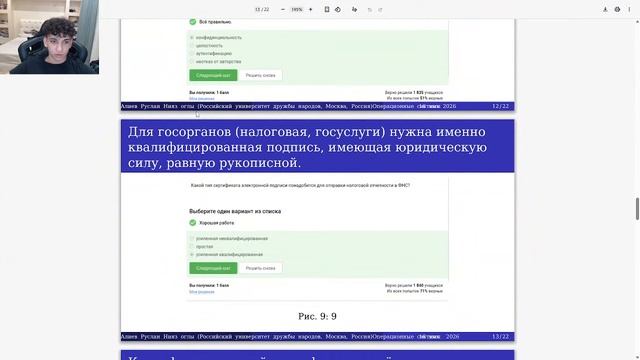Click the slide title about госорганов
Screen dimensions: 640x360
(x=307, y=147)
